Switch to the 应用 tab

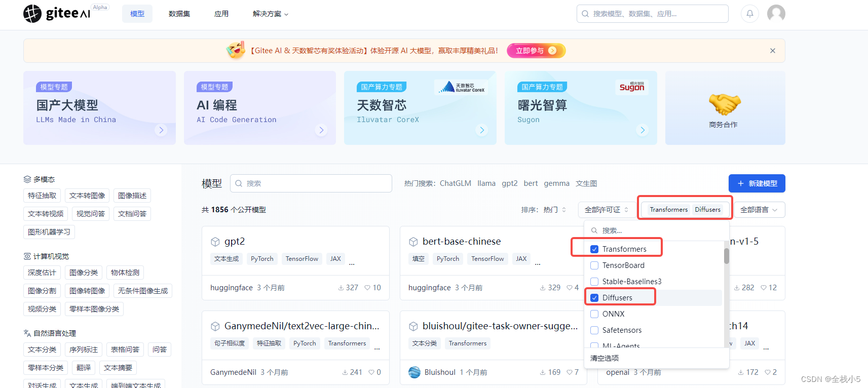click(x=221, y=14)
